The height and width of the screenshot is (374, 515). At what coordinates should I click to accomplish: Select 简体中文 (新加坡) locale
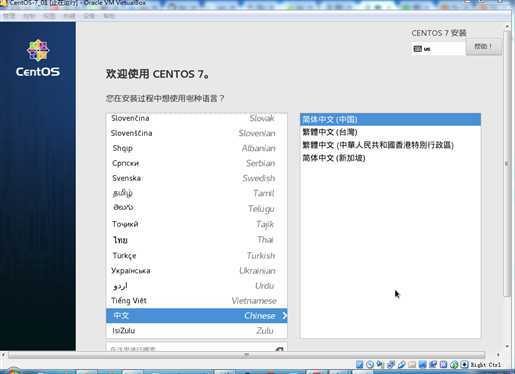tap(390, 158)
